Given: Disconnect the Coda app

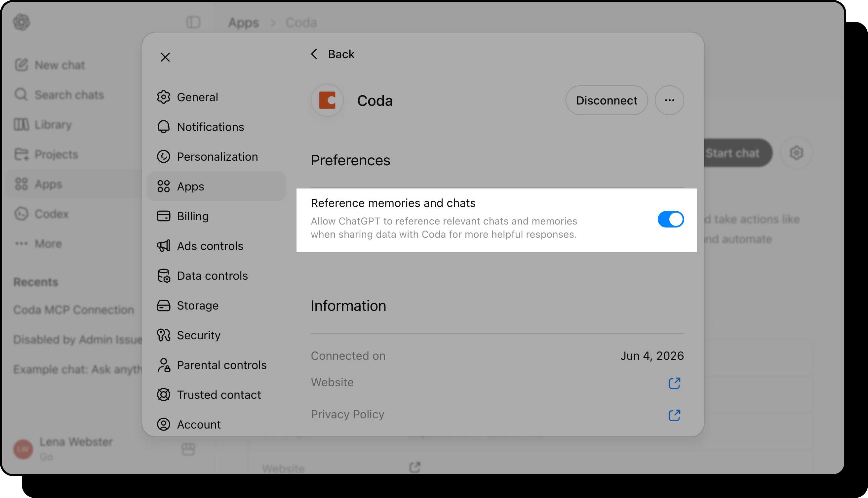Looking at the screenshot, I should 607,100.
